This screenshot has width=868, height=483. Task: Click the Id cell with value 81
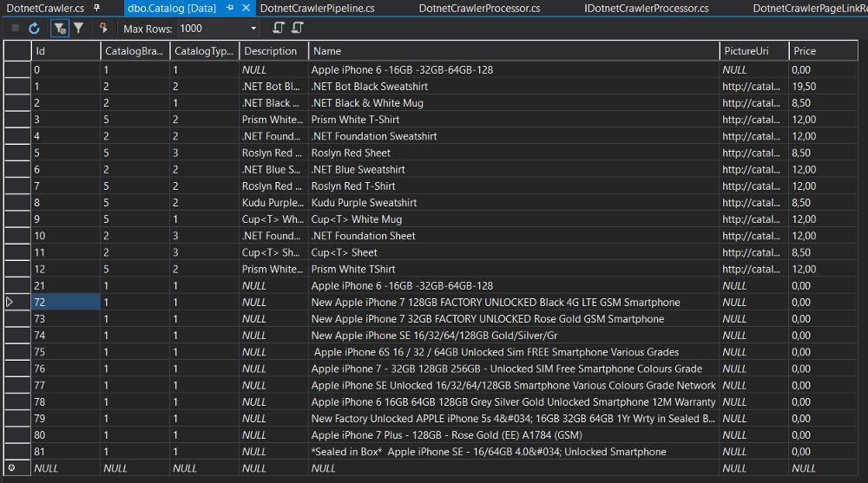[x=65, y=452]
